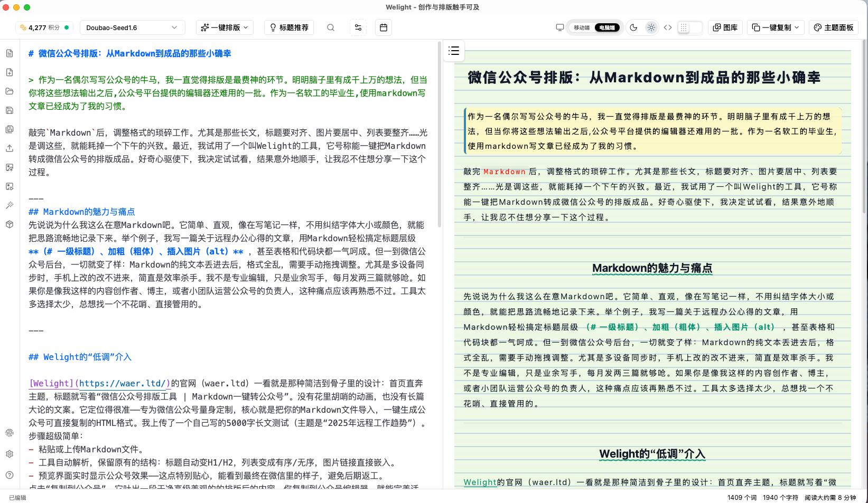
Task: Click the code view angle-brackets icon
Action: (668, 27)
